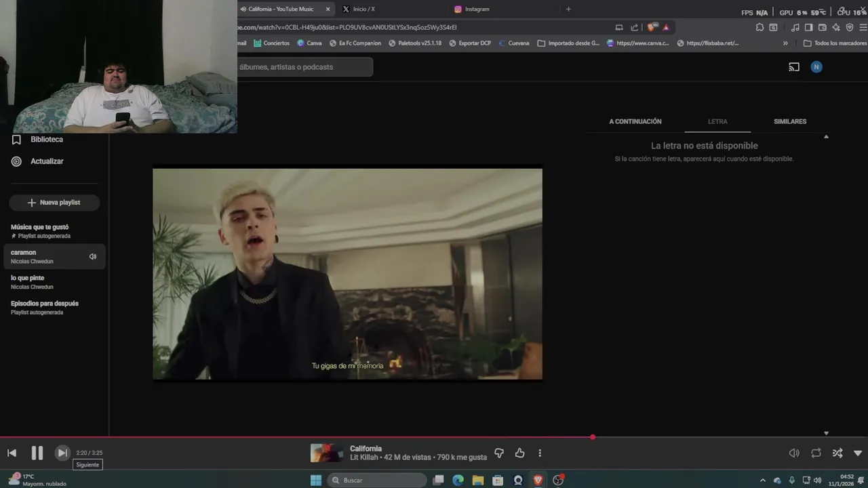Open a new browser tab
Screen dimensions: 868x488
(568, 9)
